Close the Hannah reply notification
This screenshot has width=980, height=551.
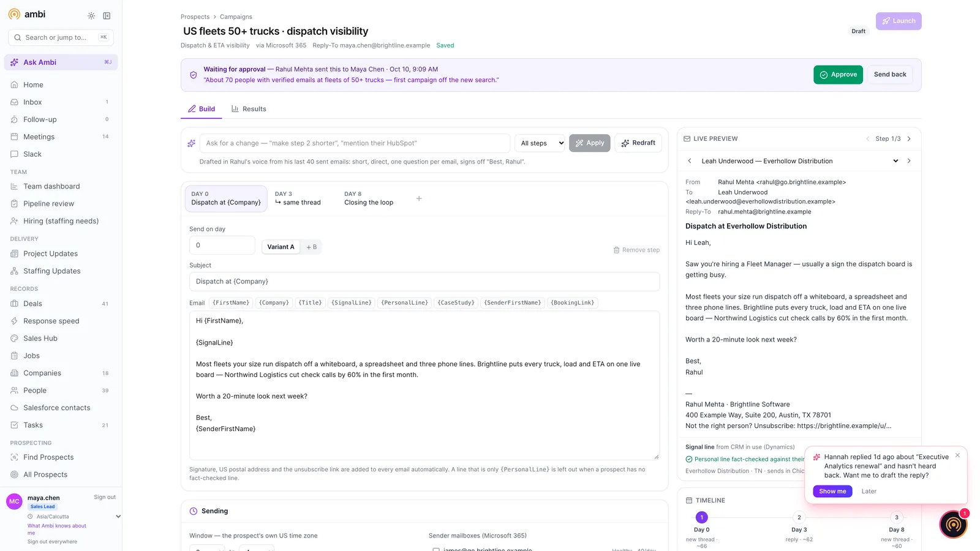(x=957, y=455)
